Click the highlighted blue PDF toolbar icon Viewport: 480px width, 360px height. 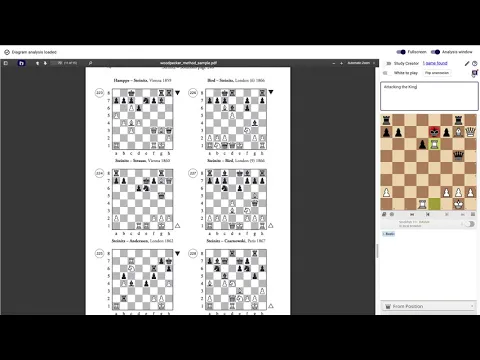click(21, 63)
